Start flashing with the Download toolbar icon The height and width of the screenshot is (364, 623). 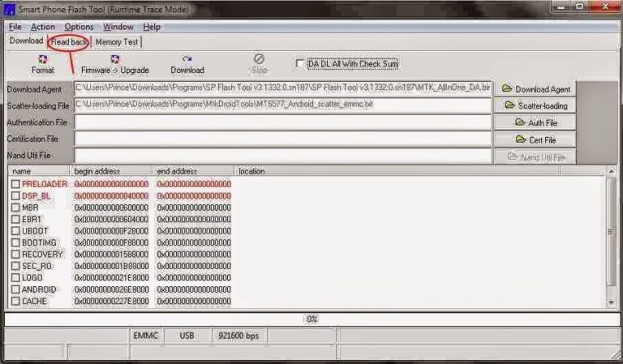click(x=187, y=64)
